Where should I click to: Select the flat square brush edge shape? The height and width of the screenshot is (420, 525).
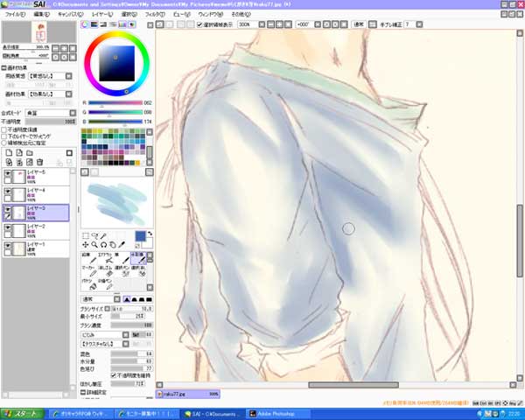(x=150, y=299)
